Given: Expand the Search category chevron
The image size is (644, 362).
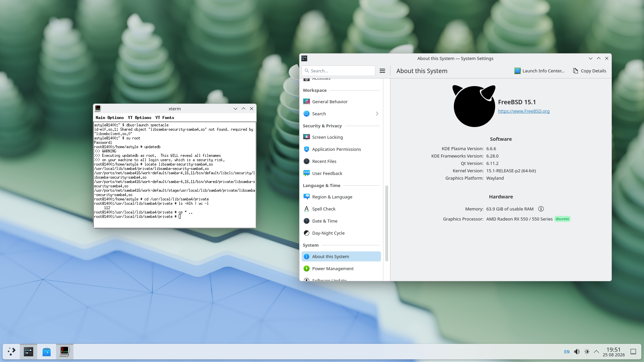Looking at the screenshot, I should (x=377, y=114).
